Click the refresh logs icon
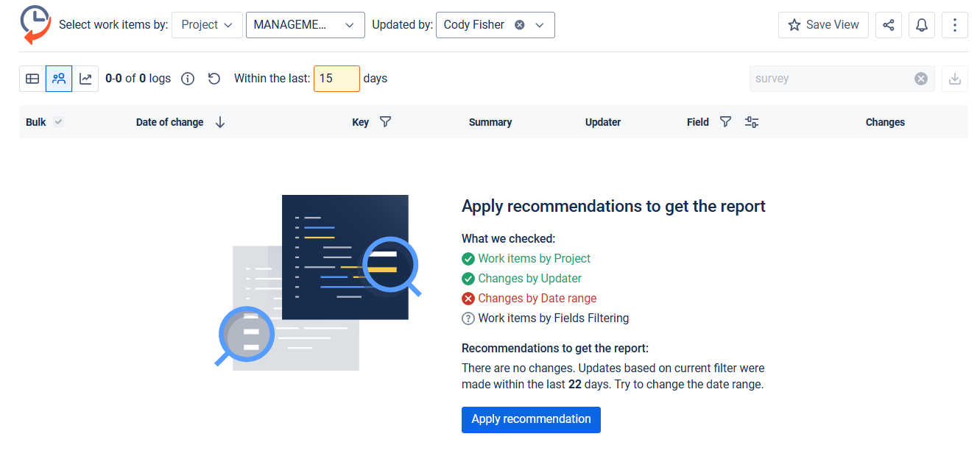 [214, 79]
